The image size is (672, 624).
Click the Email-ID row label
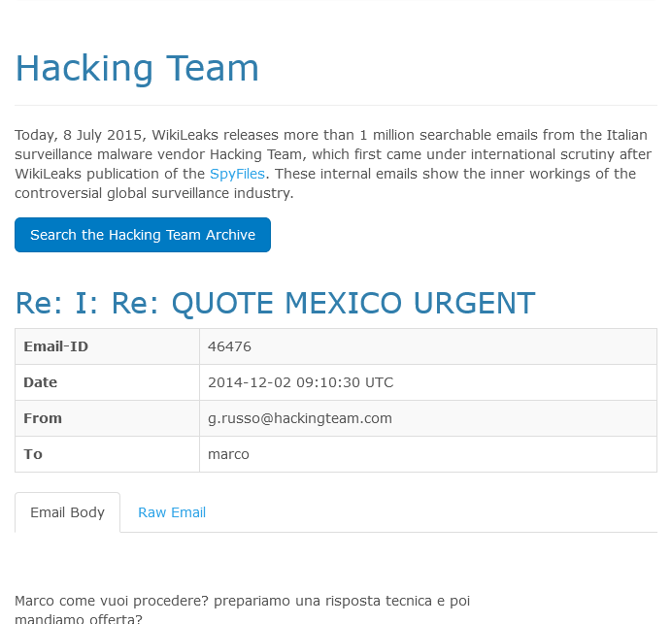point(55,346)
